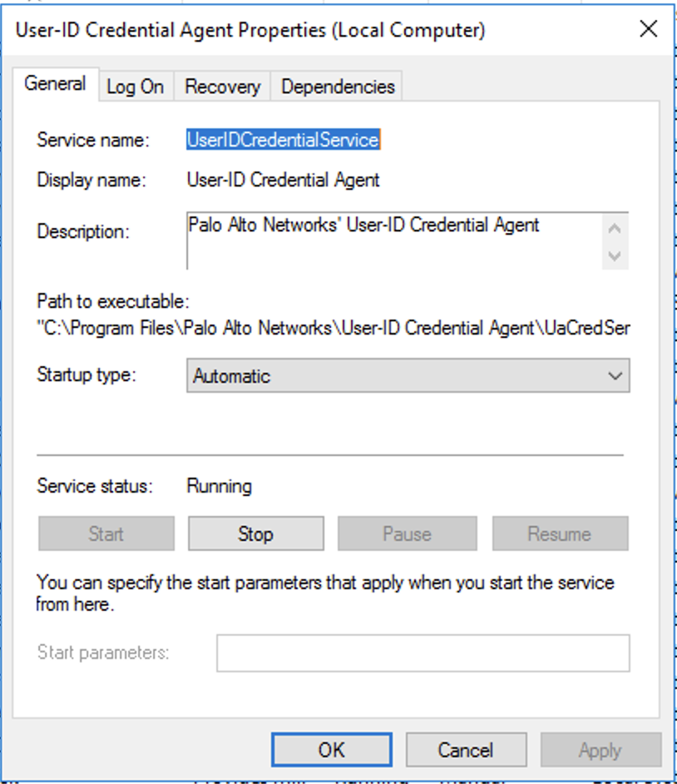
Task: Click the Stop service button
Action: [x=255, y=533]
